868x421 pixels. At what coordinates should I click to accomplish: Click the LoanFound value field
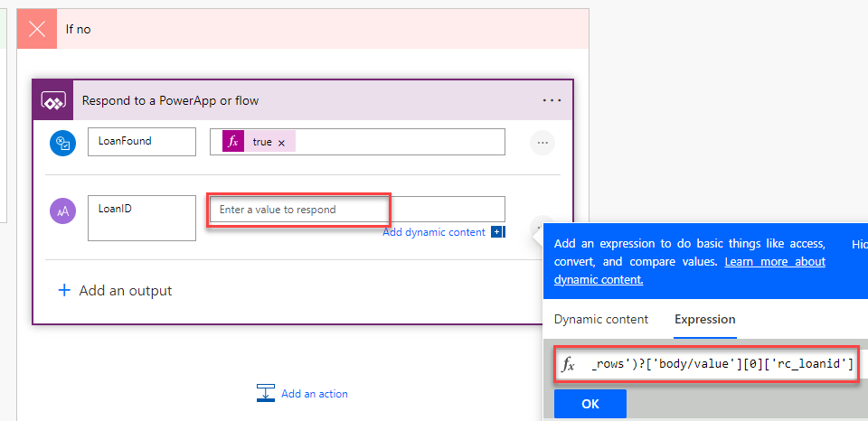pyautogui.click(x=357, y=142)
